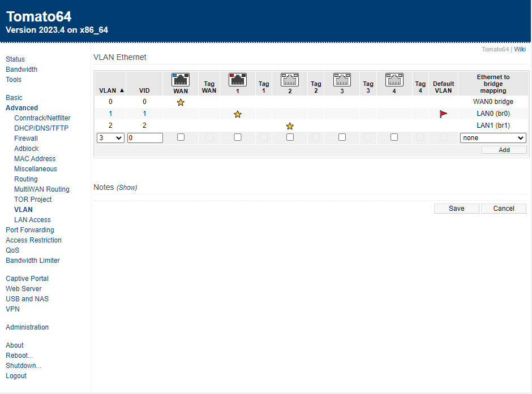The image size is (532, 394).
Task: Sort by the VLAN column arrow
Action: pyautogui.click(x=122, y=90)
